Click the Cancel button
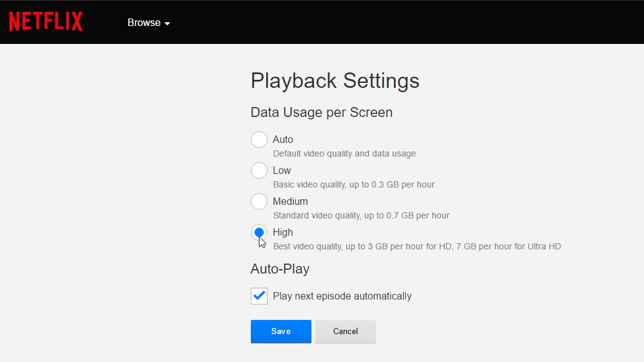 (345, 331)
